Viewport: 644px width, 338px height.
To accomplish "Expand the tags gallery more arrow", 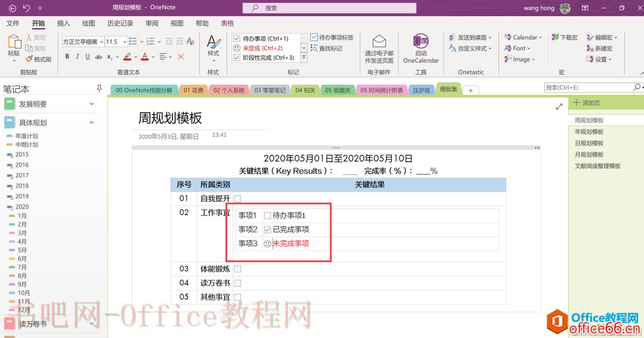I will (x=304, y=57).
